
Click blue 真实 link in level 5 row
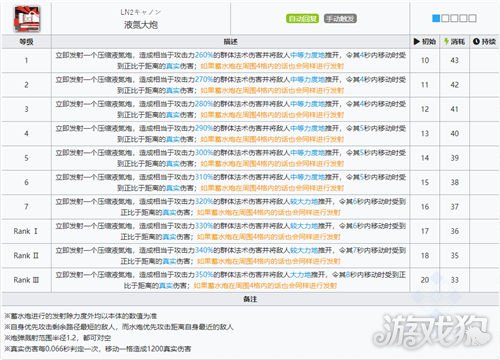click(x=173, y=164)
